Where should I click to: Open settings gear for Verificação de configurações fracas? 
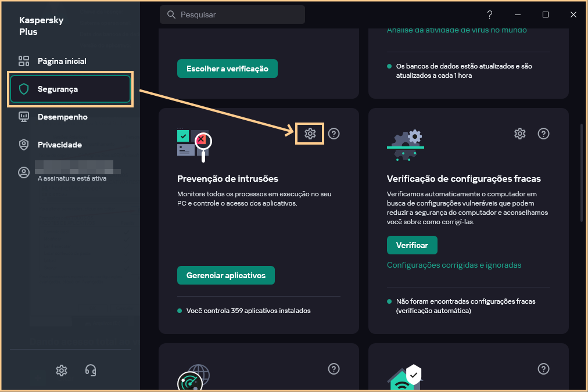520,134
